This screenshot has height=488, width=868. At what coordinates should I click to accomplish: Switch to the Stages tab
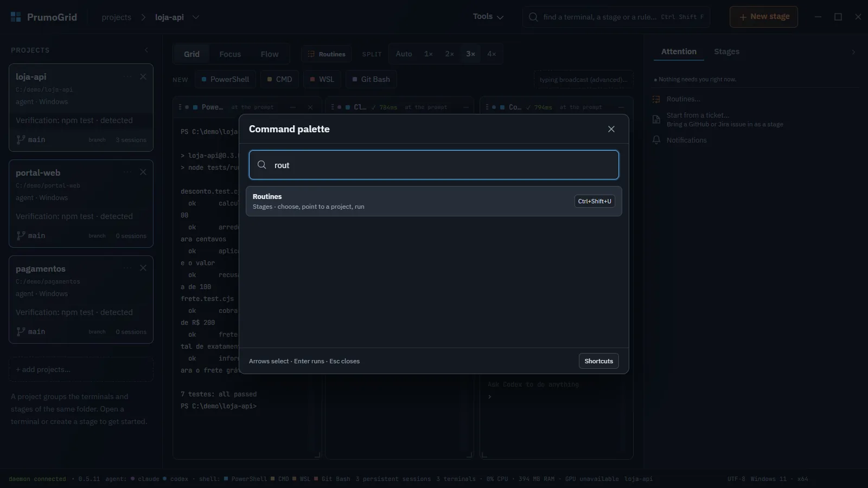(x=727, y=52)
